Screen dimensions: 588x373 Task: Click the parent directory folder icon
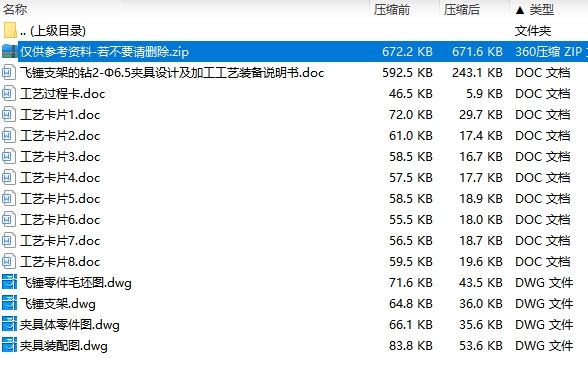(x=10, y=30)
